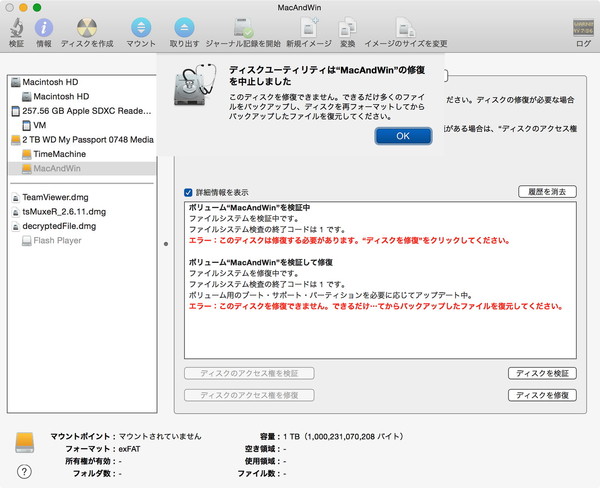This screenshot has height=488, width=600.
Task: Click the sidebar split divider handle dot
Action: [x=166, y=244]
